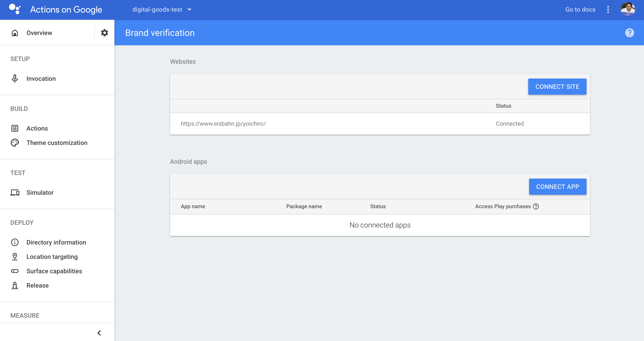Click the CONNECT SITE button
Viewport: 644px width, 341px height.
(557, 87)
